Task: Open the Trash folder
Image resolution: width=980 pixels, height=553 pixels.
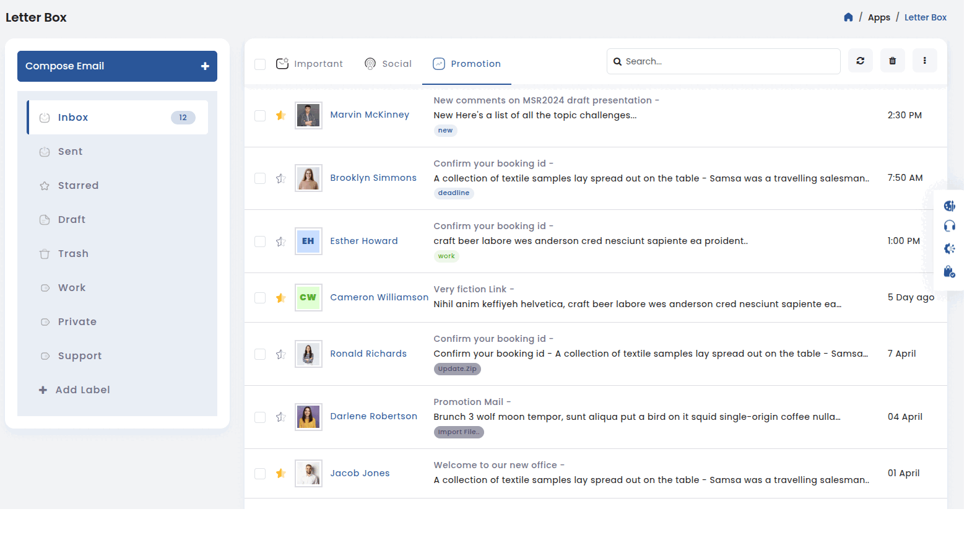Action: click(118, 254)
